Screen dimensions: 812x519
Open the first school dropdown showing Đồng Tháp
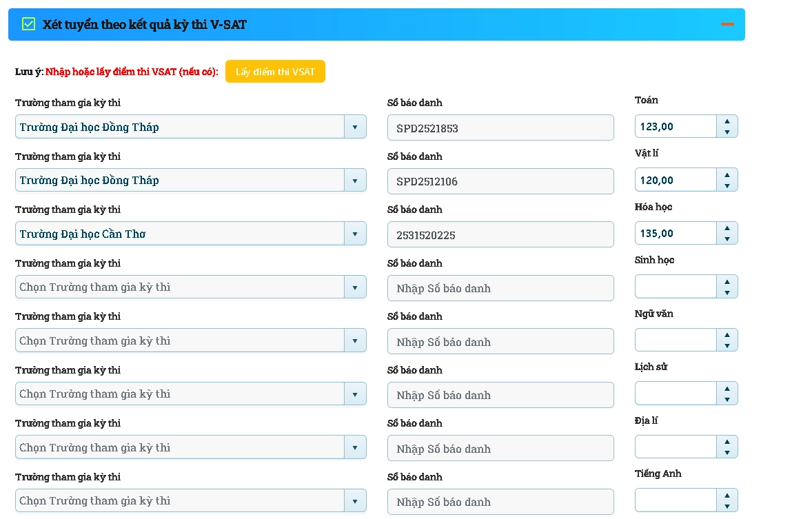click(190, 127)
